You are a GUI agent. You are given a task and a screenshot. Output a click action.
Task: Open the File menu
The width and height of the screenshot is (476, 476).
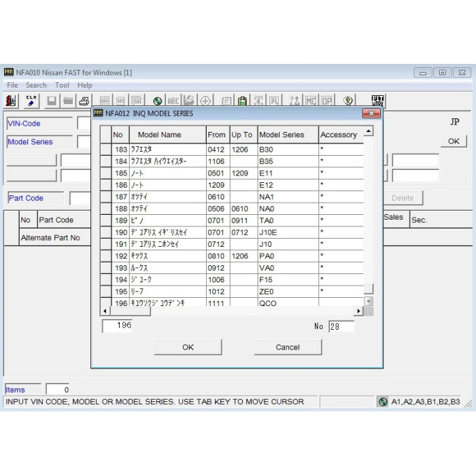tap(12, 85)
